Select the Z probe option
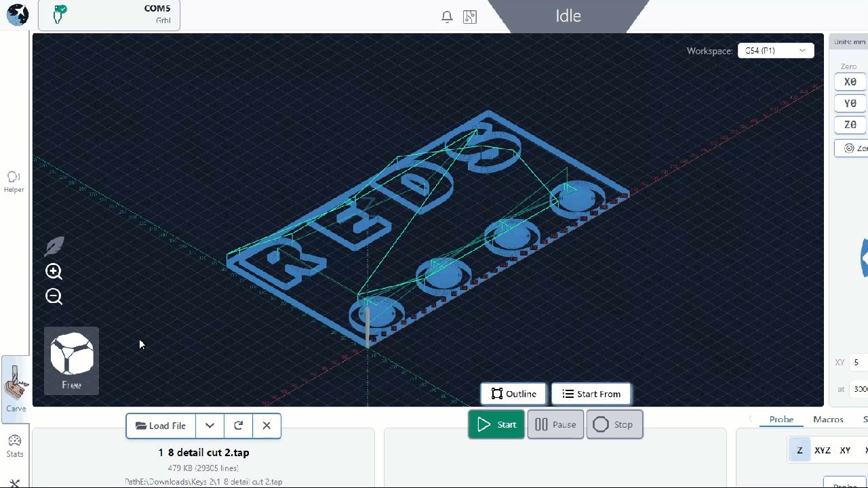 [x=800, y=450]
